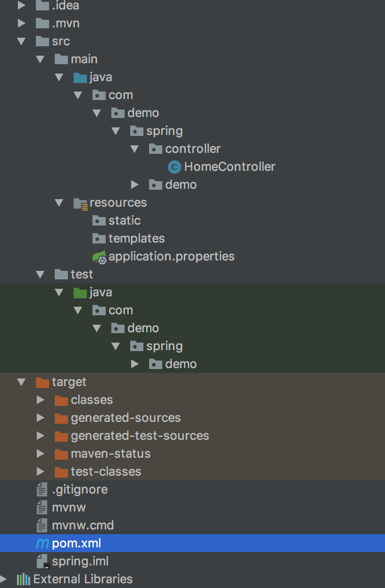Click the resources folder icon

point(80,203)
